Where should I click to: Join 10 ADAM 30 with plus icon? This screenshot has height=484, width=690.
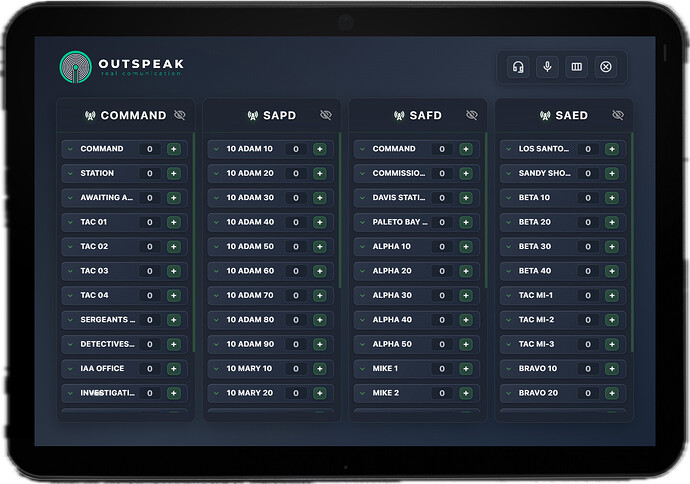tap(320, 198)
